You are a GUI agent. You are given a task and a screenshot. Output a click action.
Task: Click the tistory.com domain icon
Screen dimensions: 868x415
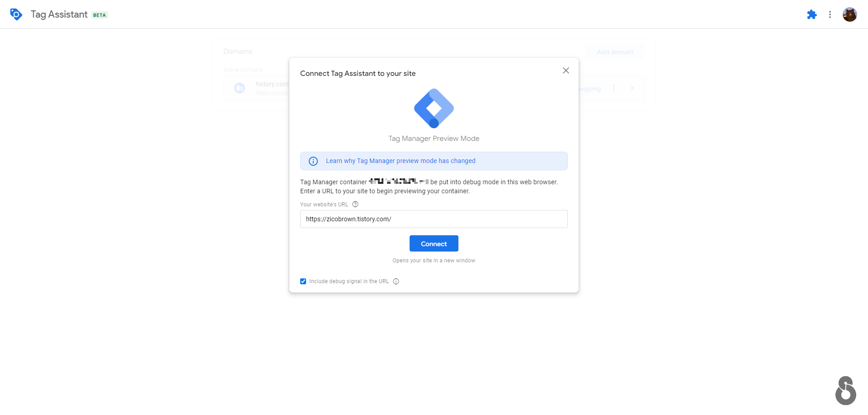240,88
